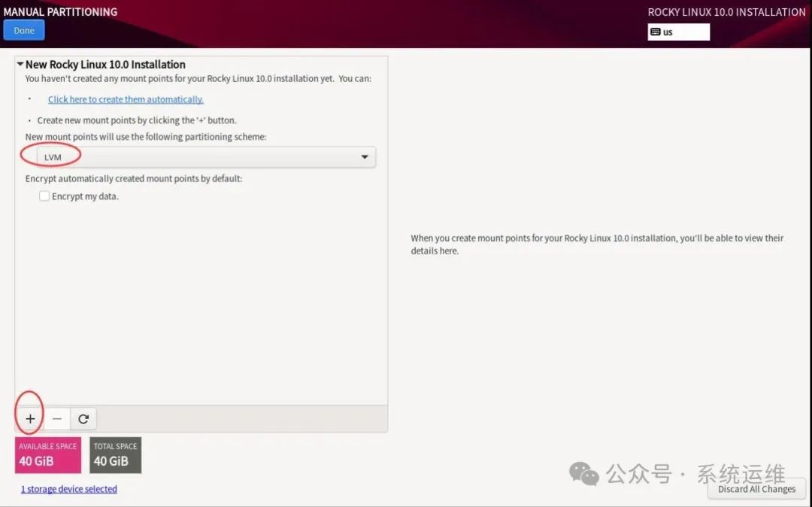
Task: Select the 'New Rocky Linux 10.0 Installation' heading
Action: [x=105, y=64]
